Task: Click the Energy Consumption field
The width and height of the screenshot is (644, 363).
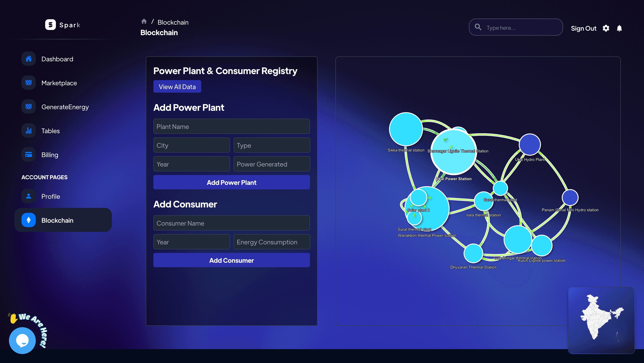Action: pos(271,242)
